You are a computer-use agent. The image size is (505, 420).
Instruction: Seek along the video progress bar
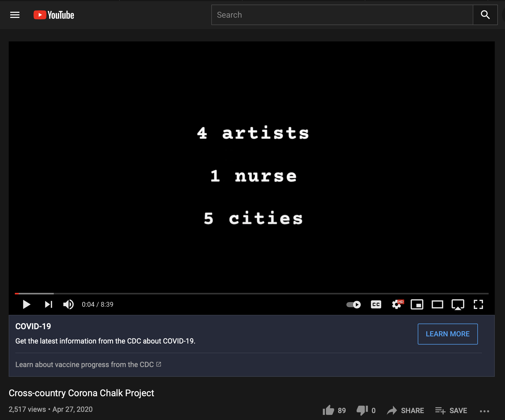252,293
